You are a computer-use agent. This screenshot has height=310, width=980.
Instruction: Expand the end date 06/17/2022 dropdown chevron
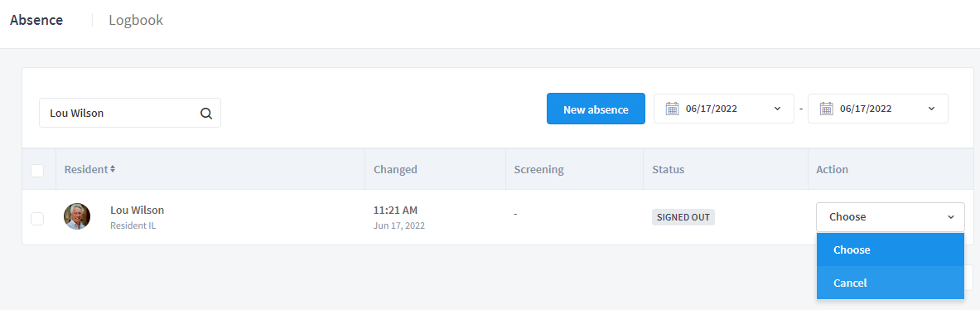[931, 109]
